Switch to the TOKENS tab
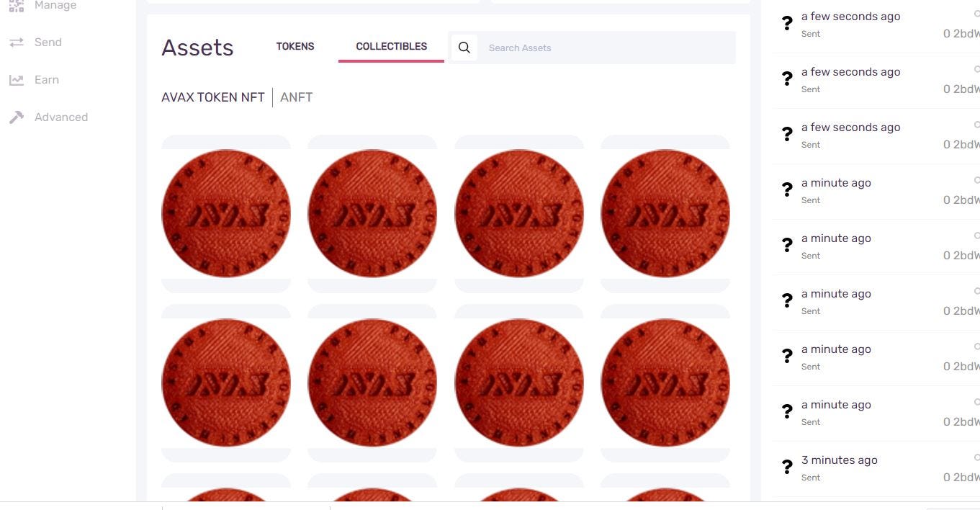This screenshot has height=510, width=980. coord(295,46)
